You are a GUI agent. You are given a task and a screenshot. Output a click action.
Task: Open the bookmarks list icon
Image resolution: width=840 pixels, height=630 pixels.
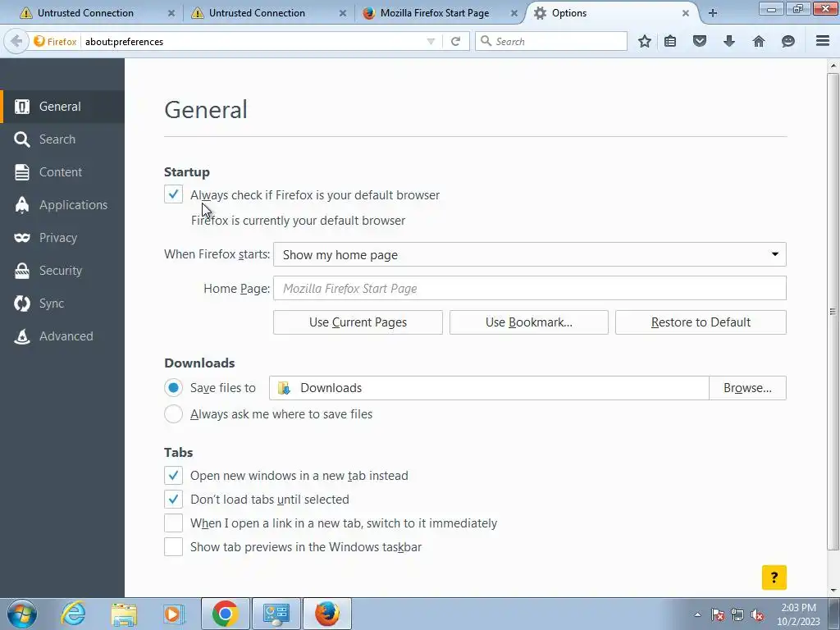pyautogui.click(x=670, y=41)
